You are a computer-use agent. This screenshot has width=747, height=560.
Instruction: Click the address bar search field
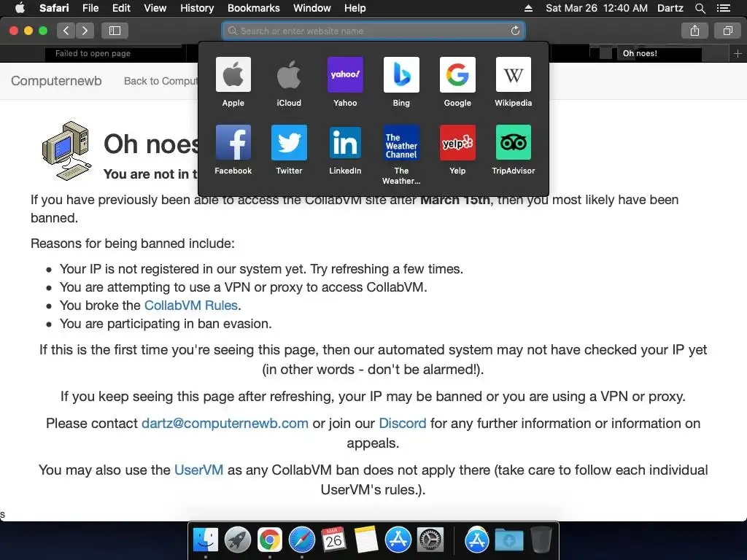click(x=373, y=31)
